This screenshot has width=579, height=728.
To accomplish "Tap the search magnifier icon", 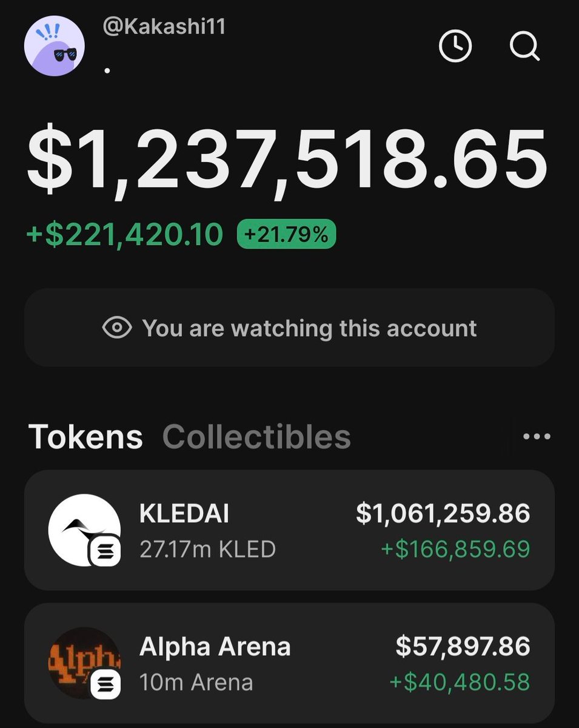I will click(524, 46).
